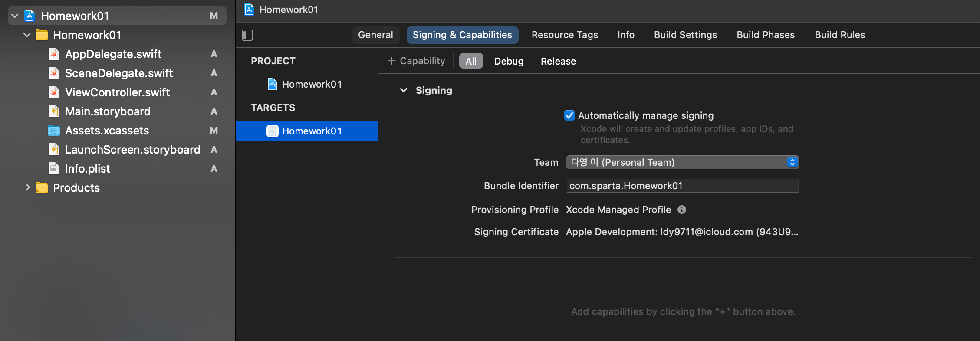Open the Build Rules tab
The width and height of the screenshot is (980, 341).
[840, 35]
